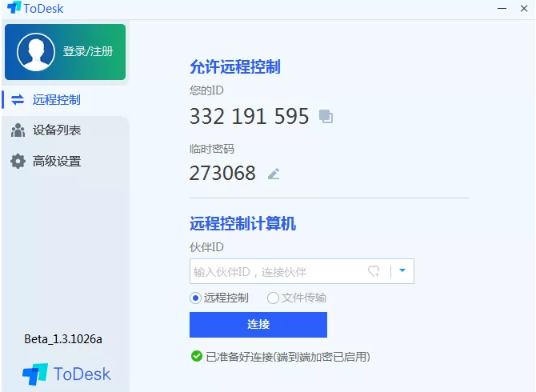
Task: Click the ToDesk icon in the title bar
Action: coord(14,9)
